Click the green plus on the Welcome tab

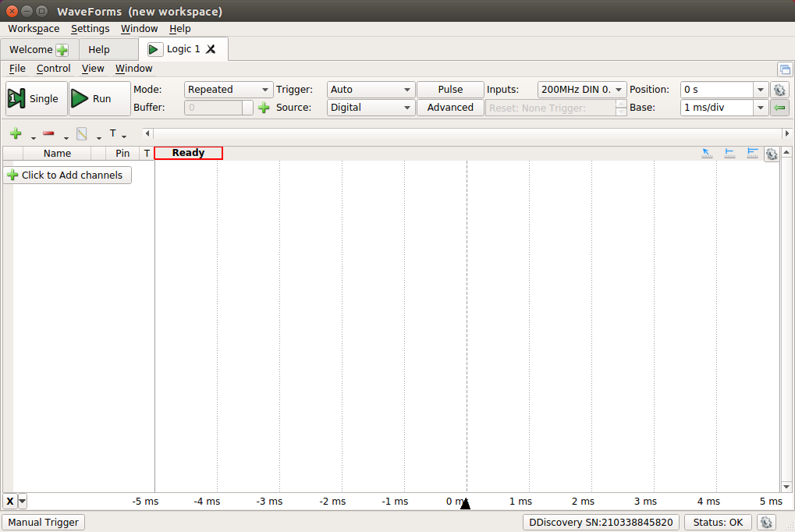(x=62, y=50)
